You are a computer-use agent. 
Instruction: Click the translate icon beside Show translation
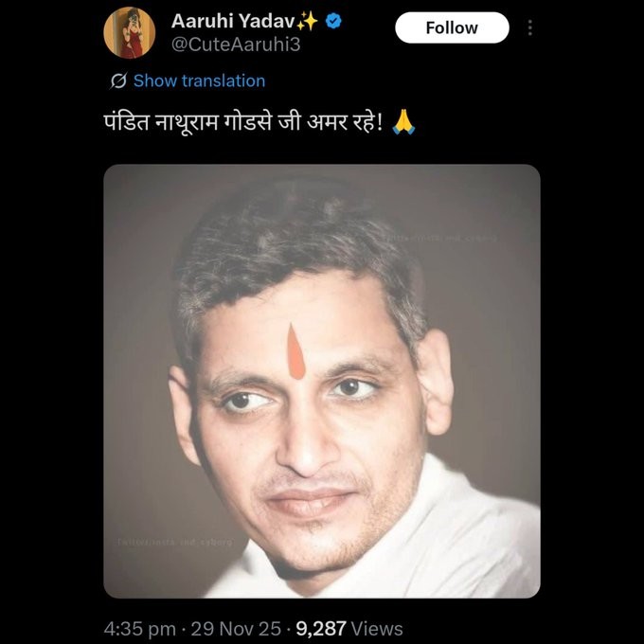click(x=119, y=80)
